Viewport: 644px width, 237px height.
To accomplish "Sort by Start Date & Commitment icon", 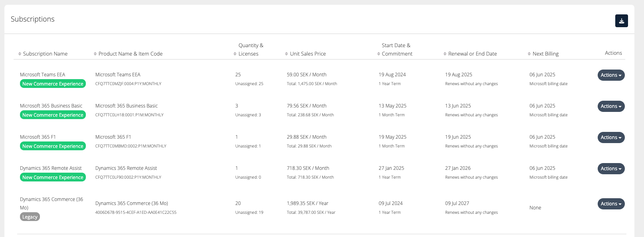I will 378,54.
